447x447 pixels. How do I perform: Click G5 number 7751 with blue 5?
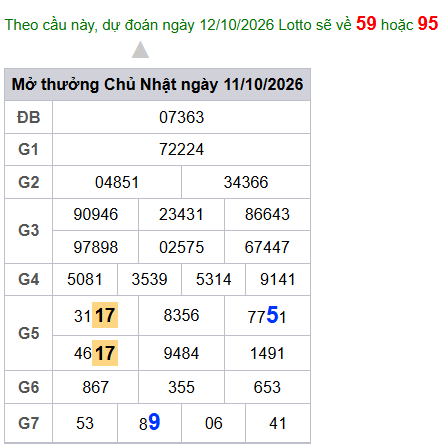click(x=267, y=315)
